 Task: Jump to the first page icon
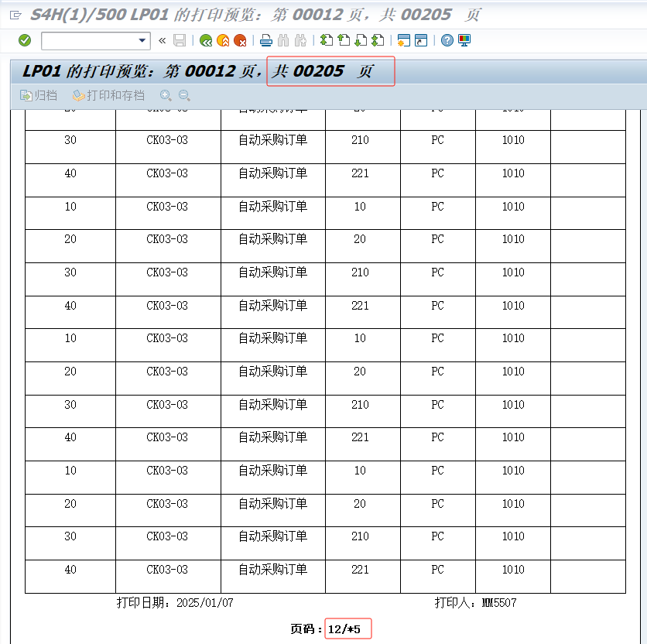point(327,40)
